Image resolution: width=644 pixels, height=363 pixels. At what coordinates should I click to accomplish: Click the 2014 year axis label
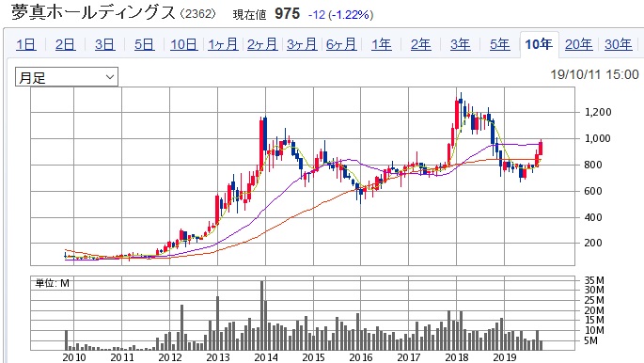click(x=266, y=357)
